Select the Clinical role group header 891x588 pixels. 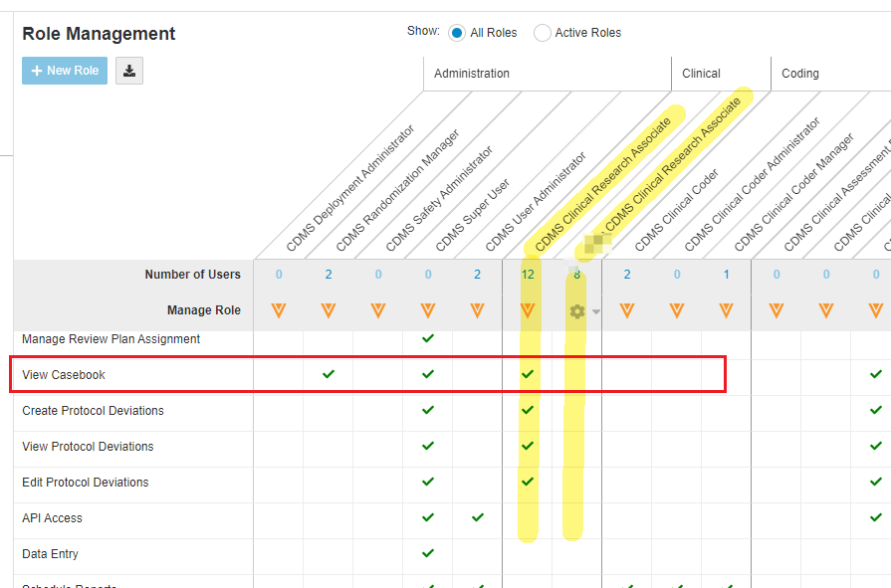[702, 74]
